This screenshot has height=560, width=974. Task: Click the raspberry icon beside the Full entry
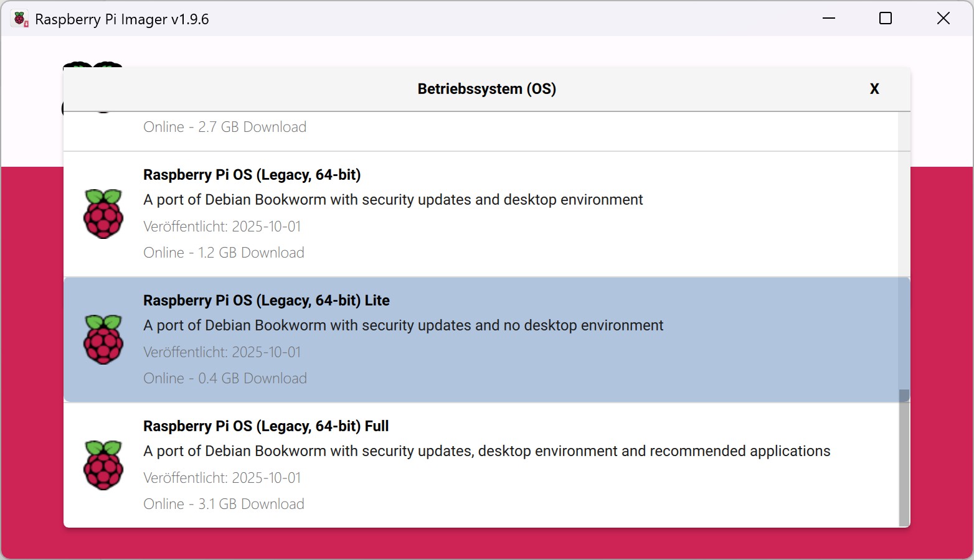coord(103,465)
